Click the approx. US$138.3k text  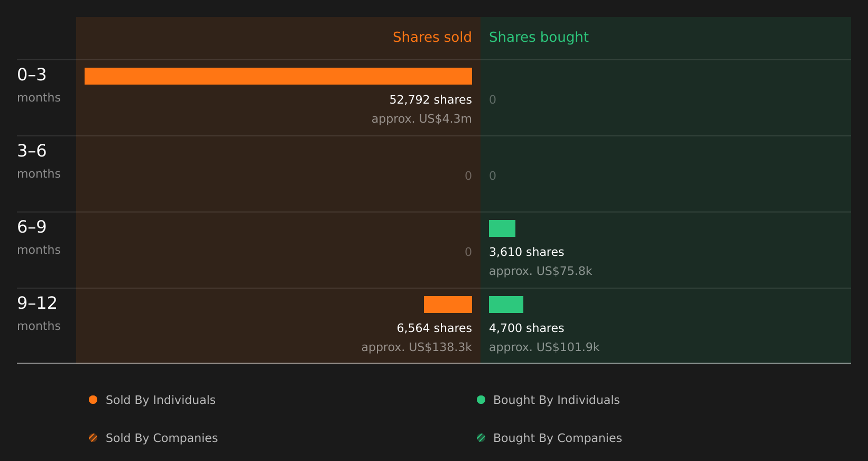point(417,347)
